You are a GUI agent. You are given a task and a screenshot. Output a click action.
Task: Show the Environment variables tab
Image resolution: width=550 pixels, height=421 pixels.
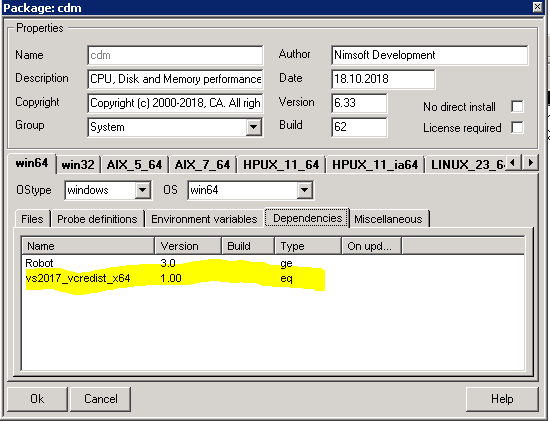pyautogui.click(x=204, y=219)
